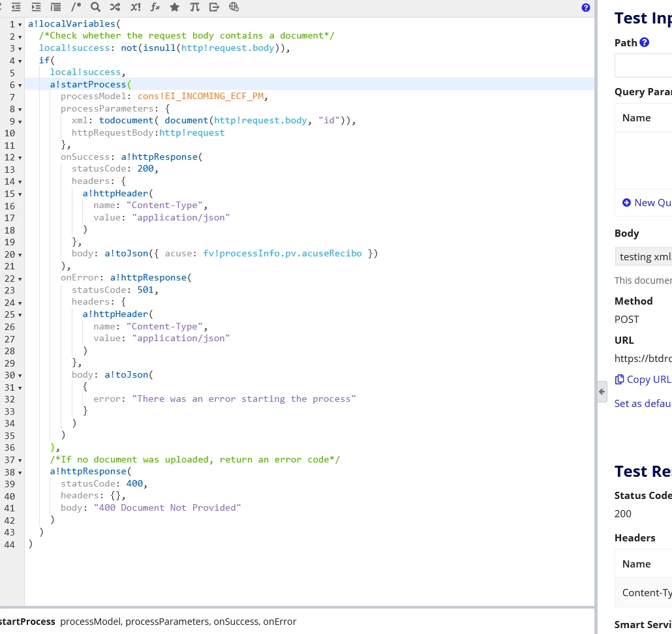The image size is (672, 634).
Task: Click line number 44 in gutter
Action: pyautogui.click(x=9, y=545)
